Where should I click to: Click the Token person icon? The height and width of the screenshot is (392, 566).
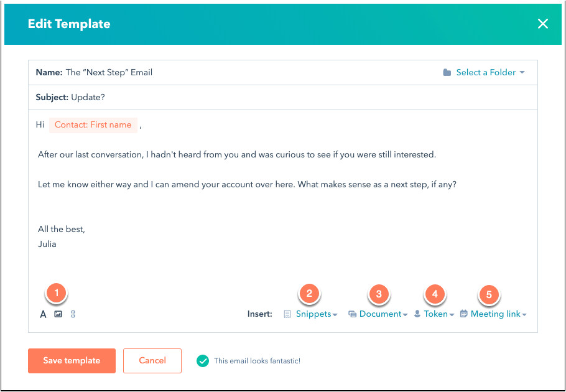pos(417,314)
